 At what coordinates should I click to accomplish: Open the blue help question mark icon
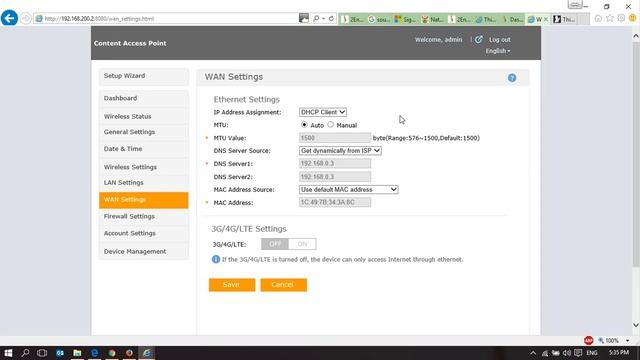point(512,78)
